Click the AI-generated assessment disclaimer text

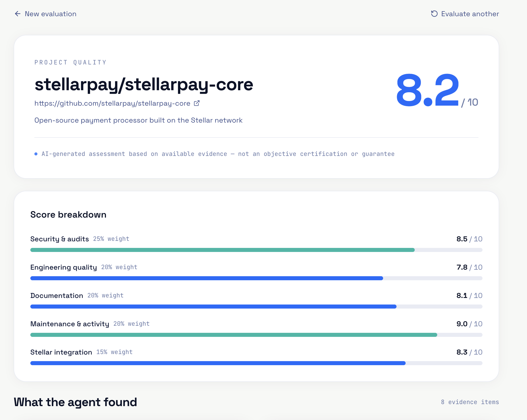pos(218,154)
